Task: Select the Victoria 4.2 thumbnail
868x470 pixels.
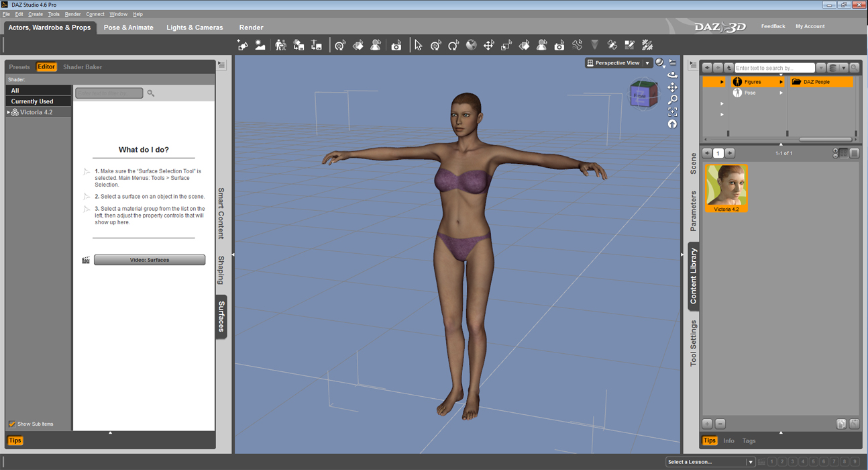Action: 726,188
